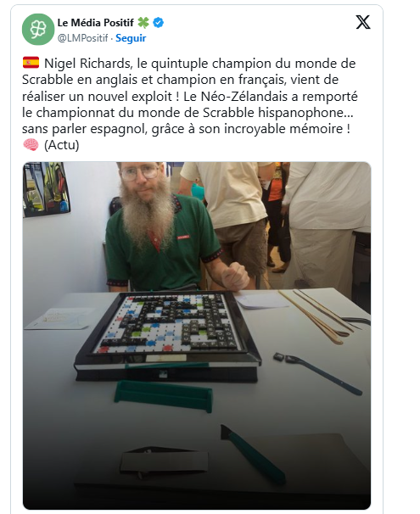This screenshot has width=420, height=514.
Task: Click the pink brain emoji
Action: click(x=31, y=144)
